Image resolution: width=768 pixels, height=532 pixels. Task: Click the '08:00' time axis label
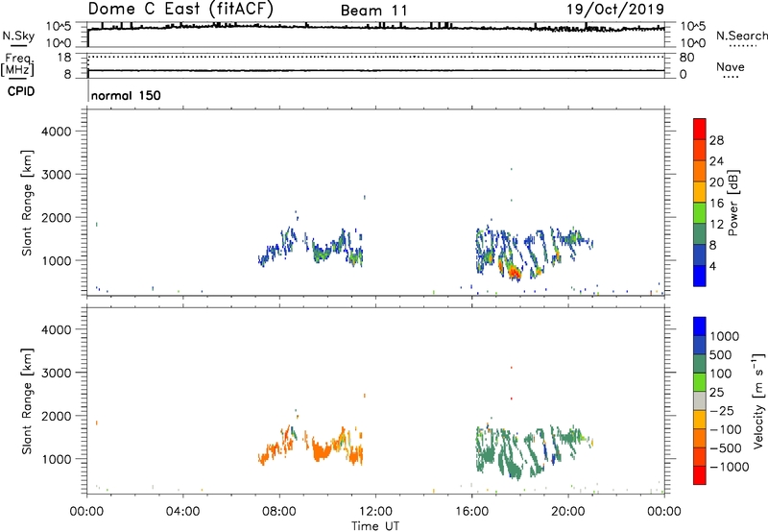pyautogui.click(x=279, y=512)
